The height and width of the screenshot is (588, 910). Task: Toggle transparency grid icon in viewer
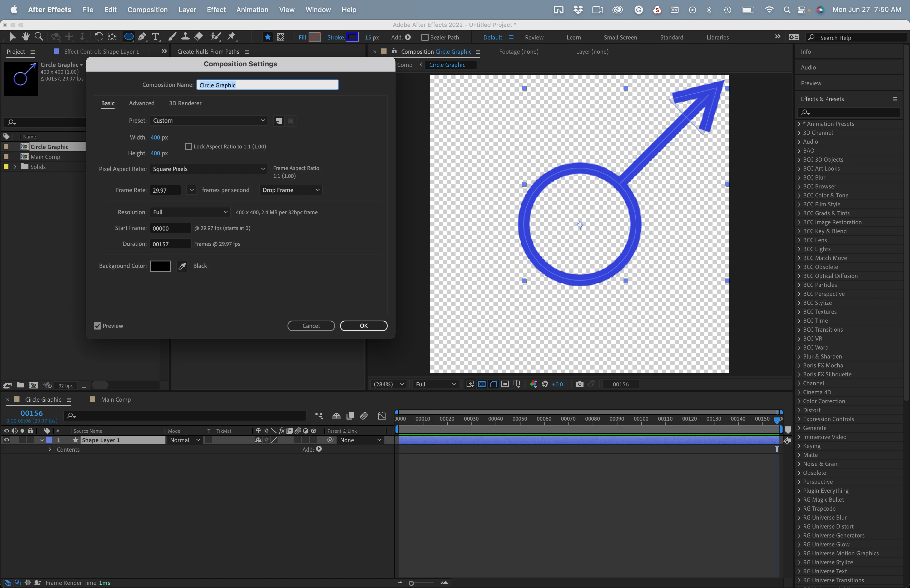click(482, 384)
